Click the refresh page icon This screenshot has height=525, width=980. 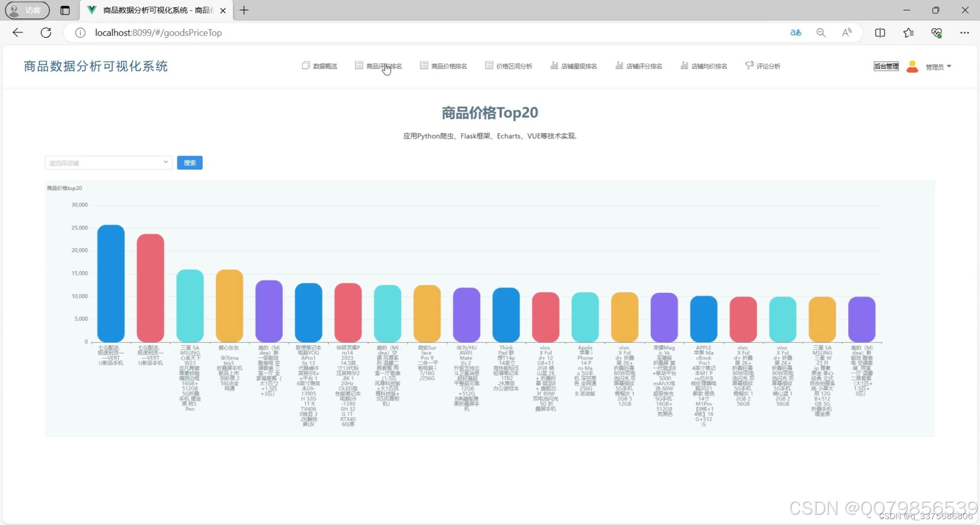pyautogui.click(x=46, y=33)
